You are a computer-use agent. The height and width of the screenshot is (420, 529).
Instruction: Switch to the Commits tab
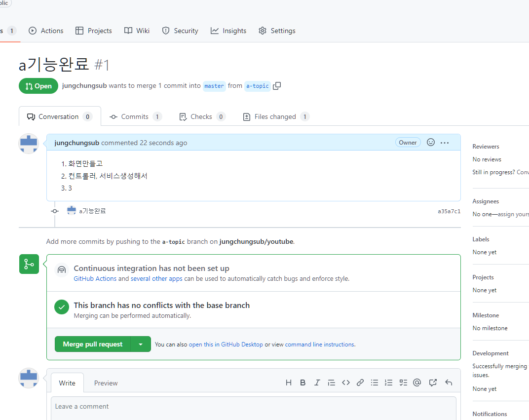[x=135, y=117]
